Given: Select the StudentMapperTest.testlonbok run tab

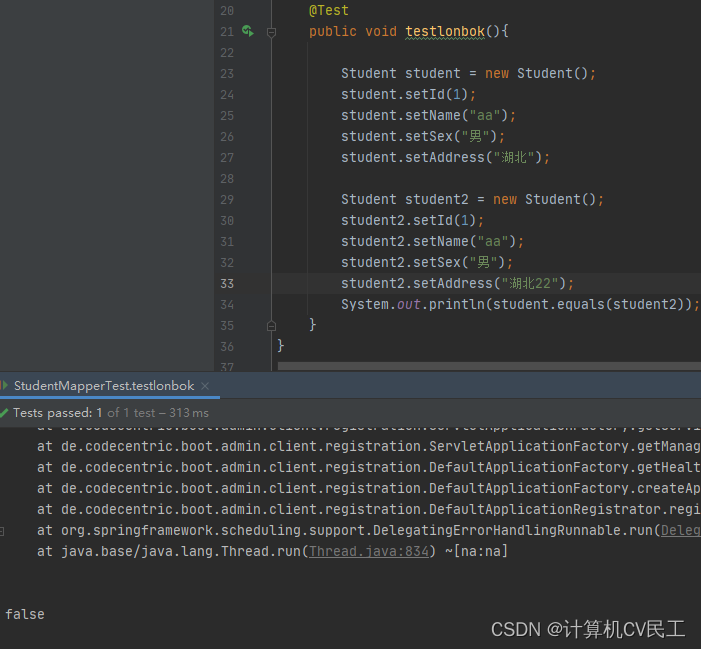Looking at the screenshot, I should coord(104,386).
